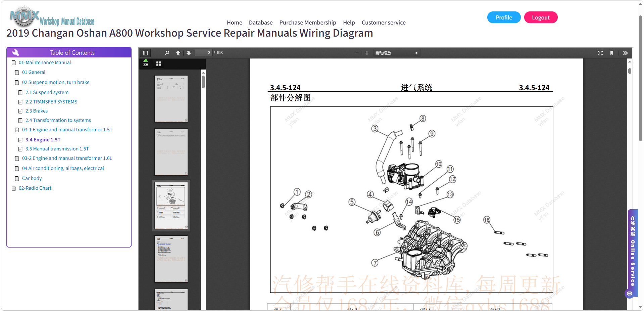This screenshot has height=311, width=644.
Task: Open the Database menu item
Action: coord(261,23)
